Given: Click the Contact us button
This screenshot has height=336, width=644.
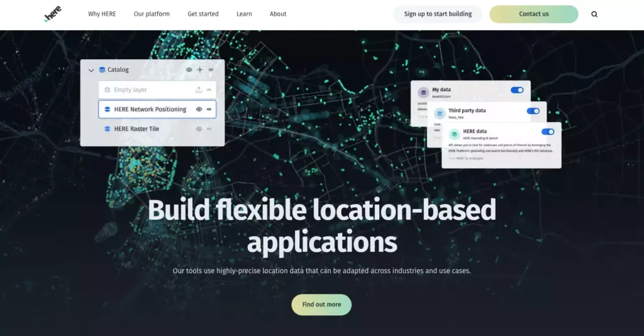Looking at the screenshot, I should tap(533, 14).
